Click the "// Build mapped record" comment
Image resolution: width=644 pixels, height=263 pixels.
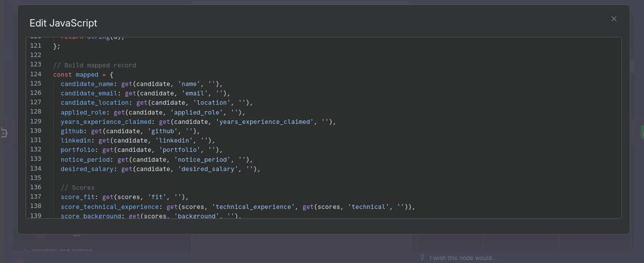(94, 65)
